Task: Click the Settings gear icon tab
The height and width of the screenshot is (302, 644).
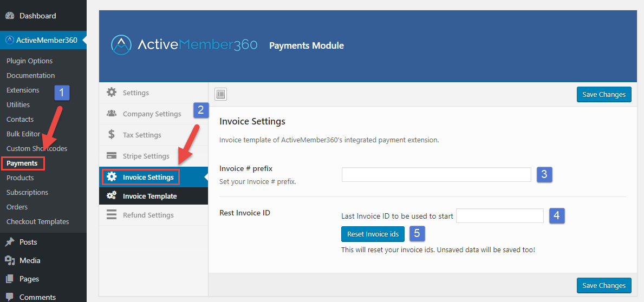Action: [111, 93]
